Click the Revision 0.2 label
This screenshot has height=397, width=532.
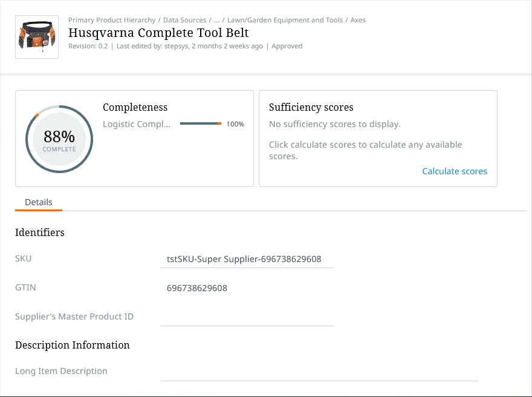88,46
